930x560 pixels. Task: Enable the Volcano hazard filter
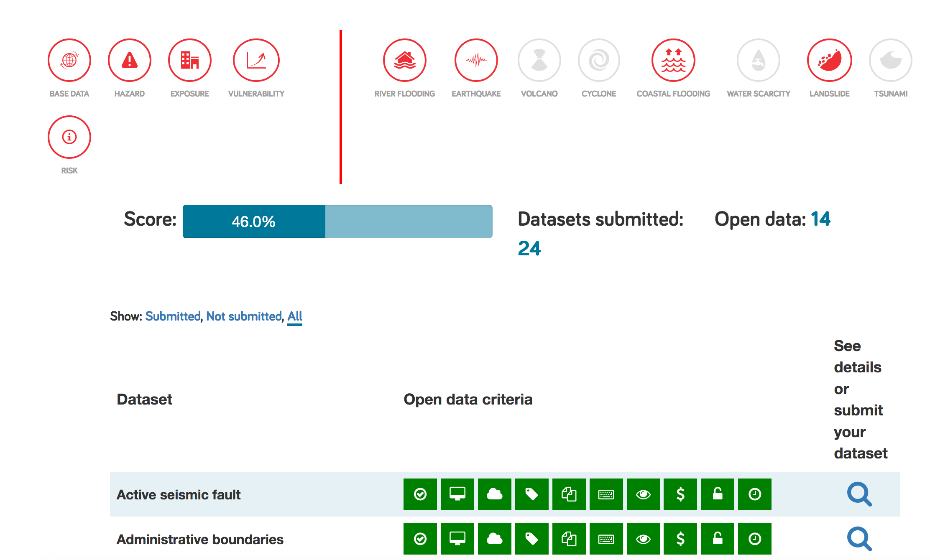click(539, 61)
